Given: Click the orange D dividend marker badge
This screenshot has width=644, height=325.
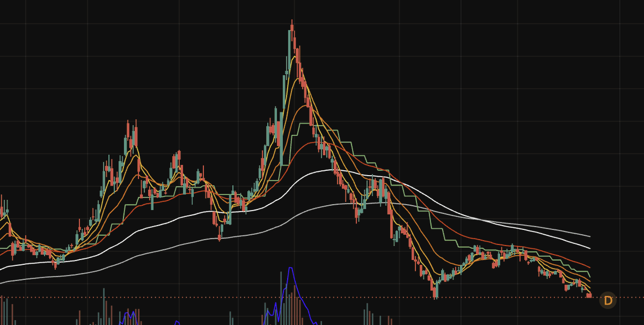Looking at the screenshot, I should pyautogui.click(x=608, y=301).
